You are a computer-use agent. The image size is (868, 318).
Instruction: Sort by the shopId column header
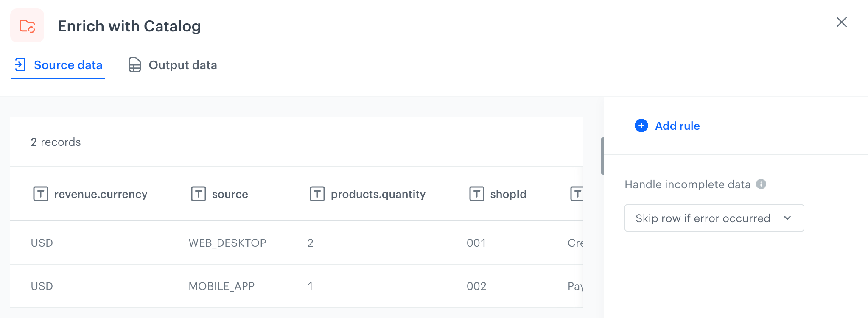coord(508,194)
